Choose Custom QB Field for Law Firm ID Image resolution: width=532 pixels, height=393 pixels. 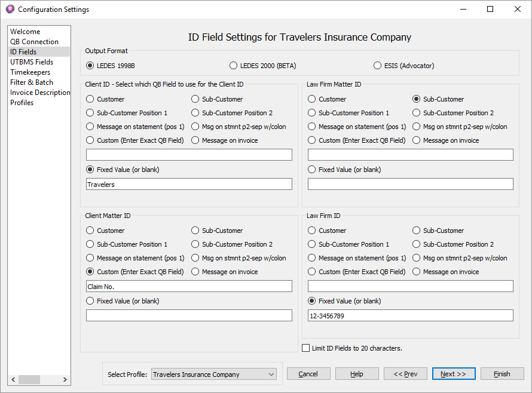pos(357,272)
